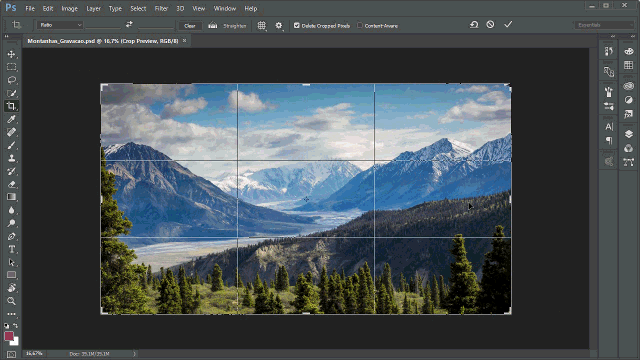Select the Brush tool
Screen dimensions: 640x360
tap(11, 145)
